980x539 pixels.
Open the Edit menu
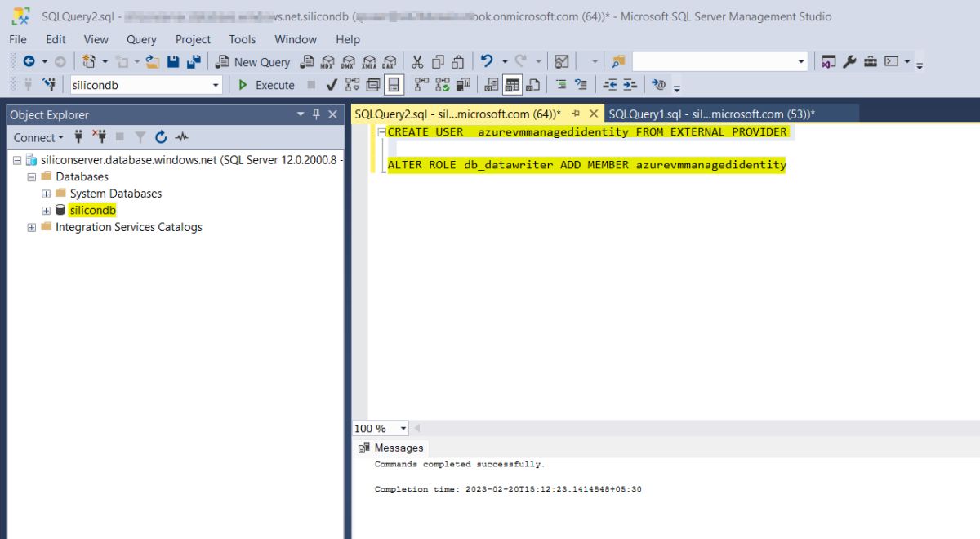point(56,38)
